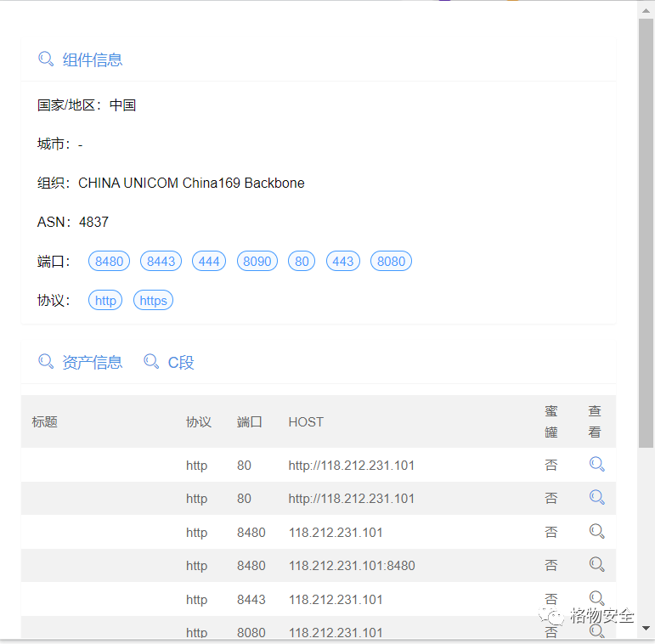Filter by the http protocol tag
The width and height of the screenshot is (655, 644).
tap(105, 300)
